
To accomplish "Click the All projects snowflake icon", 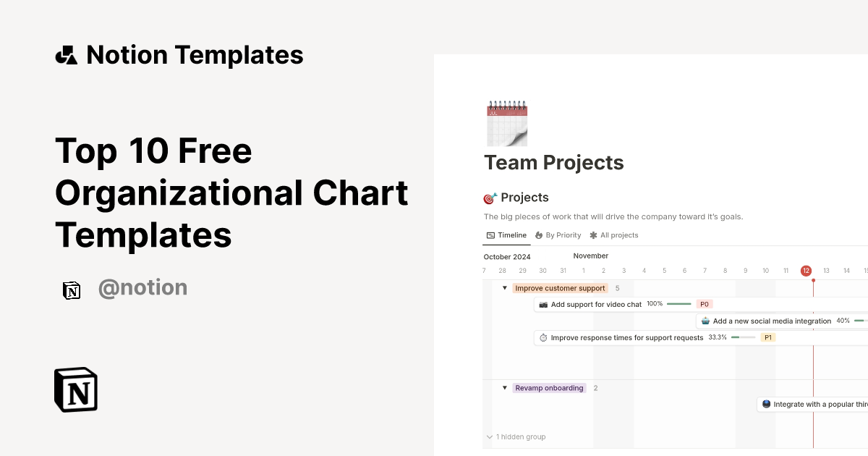I will 592,235.
